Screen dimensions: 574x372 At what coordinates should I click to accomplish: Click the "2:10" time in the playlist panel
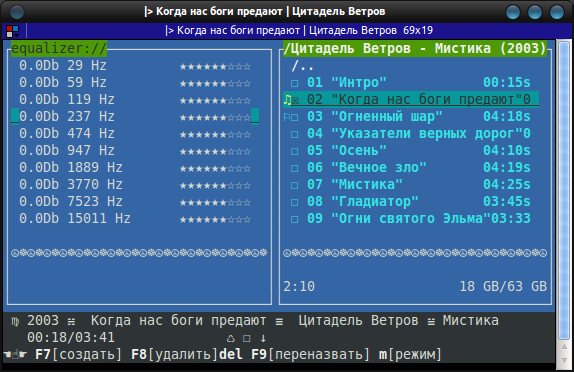(299, 287)
